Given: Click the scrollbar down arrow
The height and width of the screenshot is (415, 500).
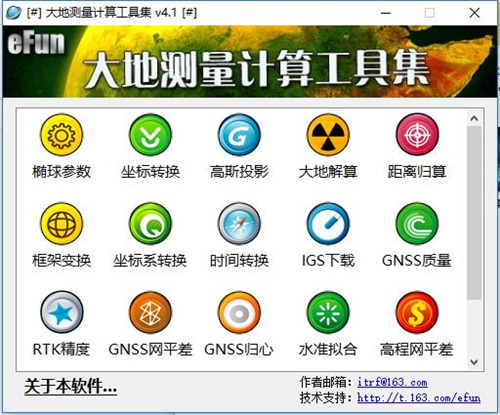Looking at the screenshot, I should (x=474, y=362).
